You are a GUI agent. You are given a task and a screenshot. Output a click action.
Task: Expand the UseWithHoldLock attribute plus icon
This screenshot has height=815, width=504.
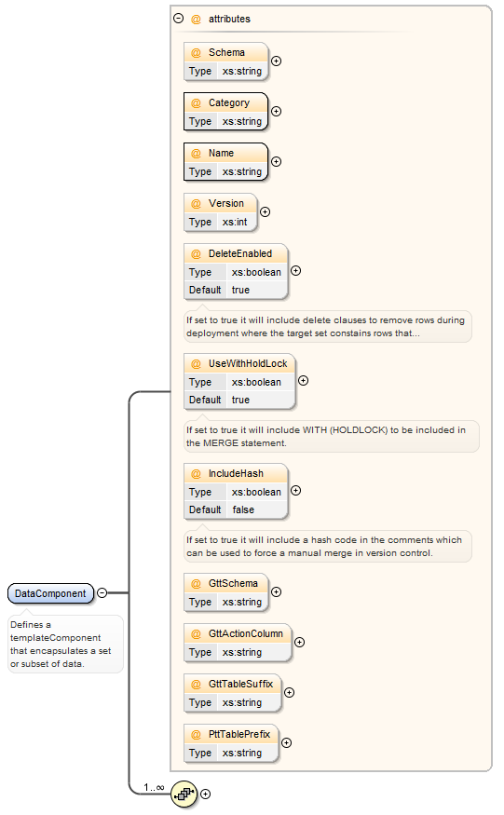pyautogui.click(x=303, y=380)
